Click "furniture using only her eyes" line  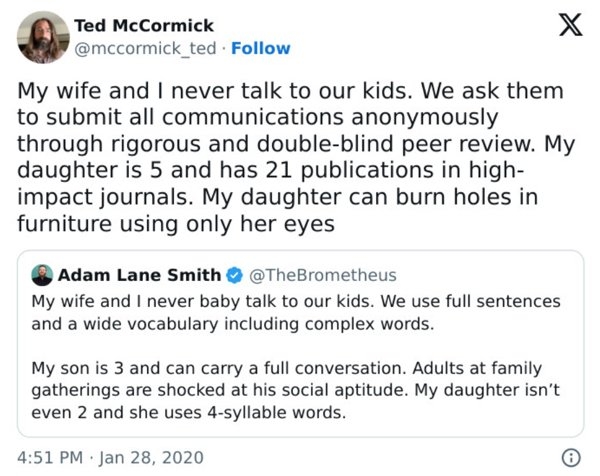click(176, 225)
